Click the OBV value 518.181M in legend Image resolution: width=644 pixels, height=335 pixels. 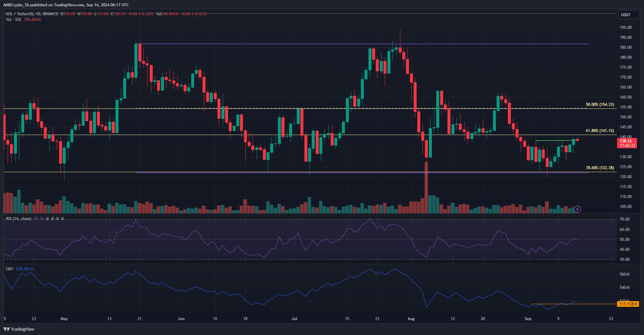click(x=25, y=269)
